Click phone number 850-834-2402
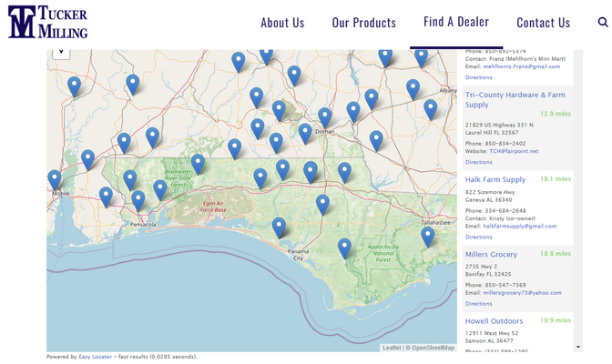 (505, 143)
